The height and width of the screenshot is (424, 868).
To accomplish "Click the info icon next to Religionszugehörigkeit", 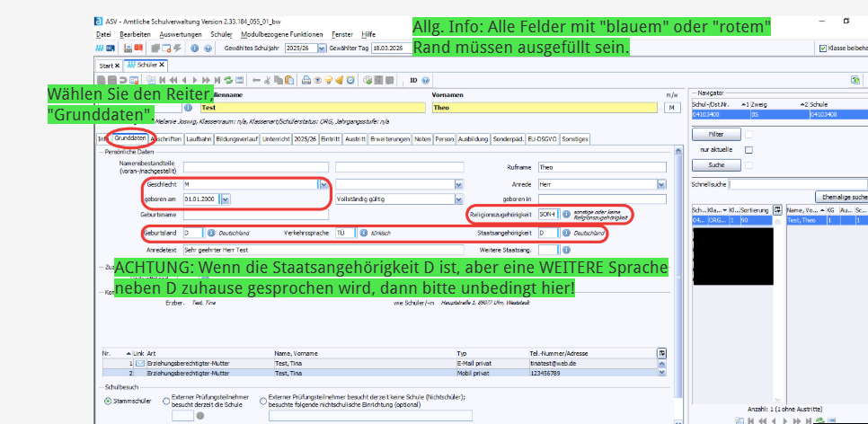I will 566,214.
